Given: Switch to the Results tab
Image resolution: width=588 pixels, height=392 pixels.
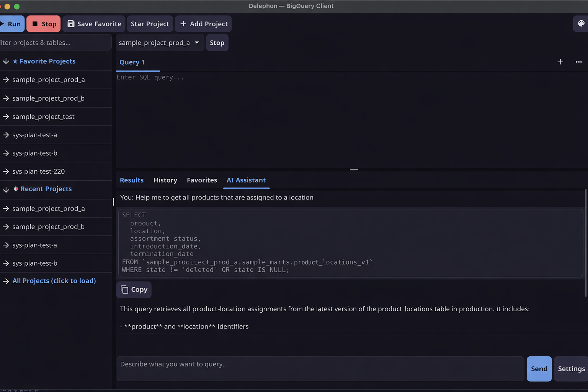Looking at the screenshot, I should click(x=132, y=180).
